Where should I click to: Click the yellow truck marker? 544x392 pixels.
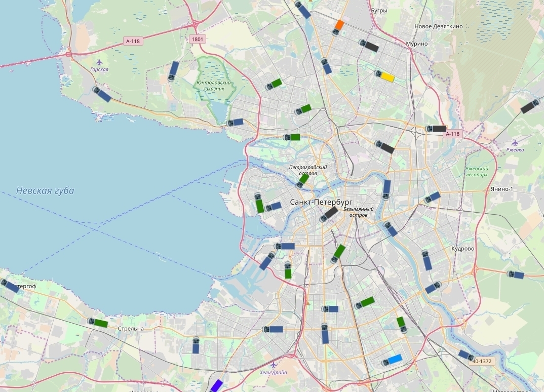(x=384, y=76)
